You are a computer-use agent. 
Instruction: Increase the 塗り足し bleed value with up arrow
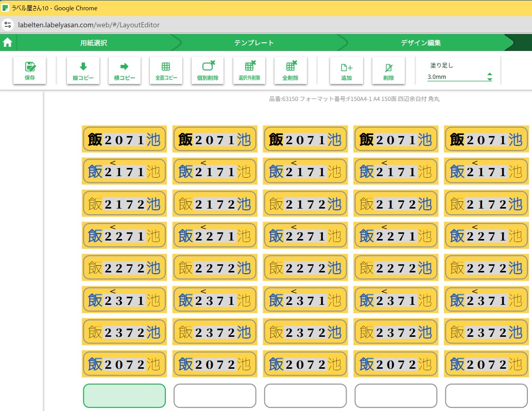(489, 74)
